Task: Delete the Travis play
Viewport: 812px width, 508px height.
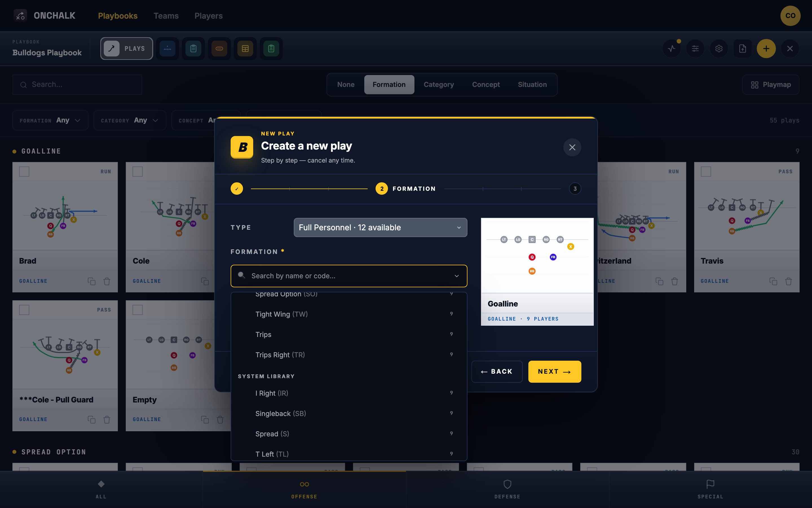Action: pyautogui.click(x=789, y=281)
